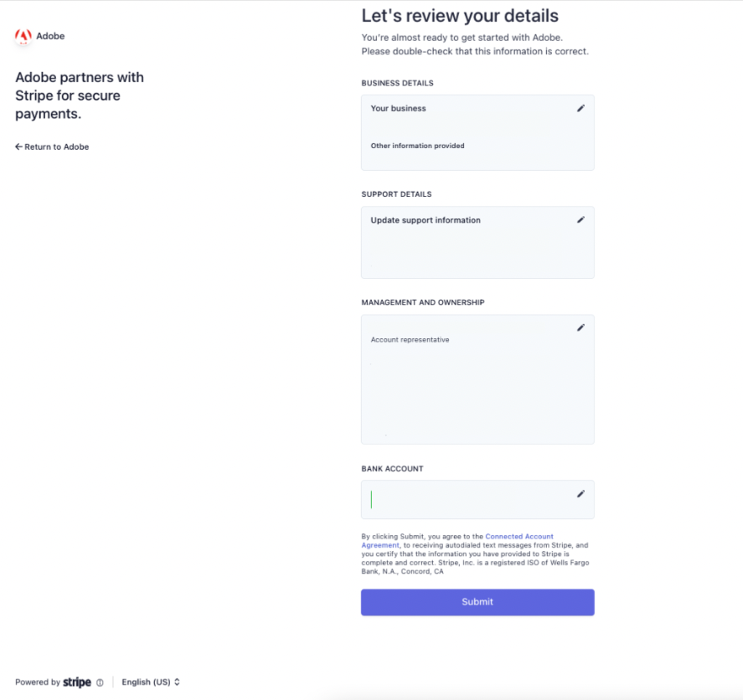Click the Update support information title

[426, 220]
